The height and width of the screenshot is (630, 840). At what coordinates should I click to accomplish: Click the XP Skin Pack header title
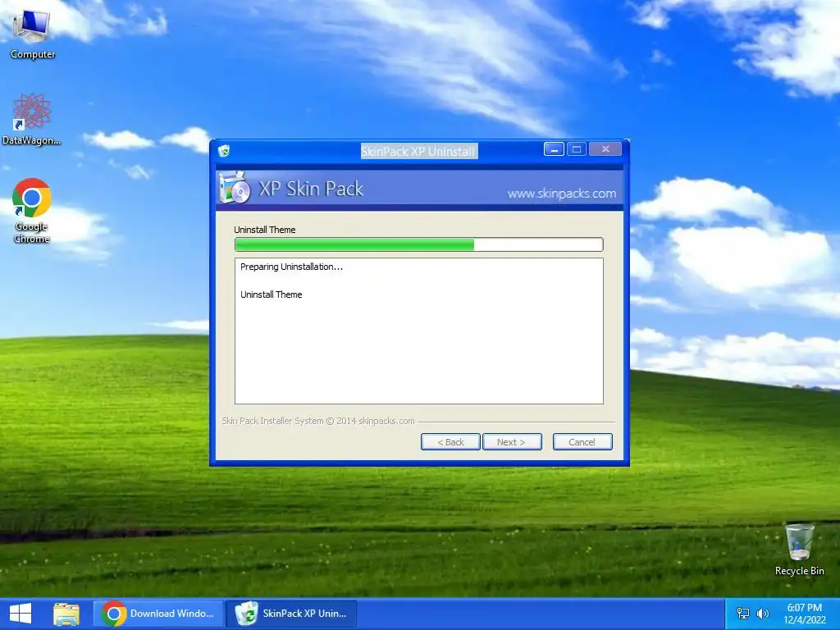click(x=311, y=189)
